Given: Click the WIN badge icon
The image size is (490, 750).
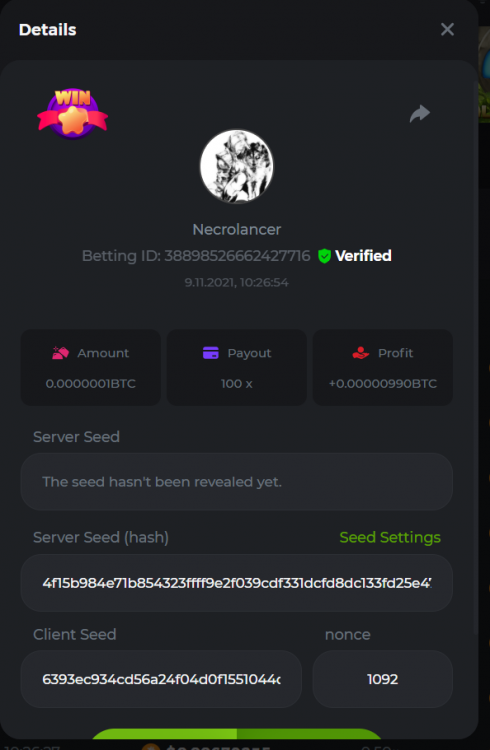Looking at the screenshot, I should (x=73, y=114).
